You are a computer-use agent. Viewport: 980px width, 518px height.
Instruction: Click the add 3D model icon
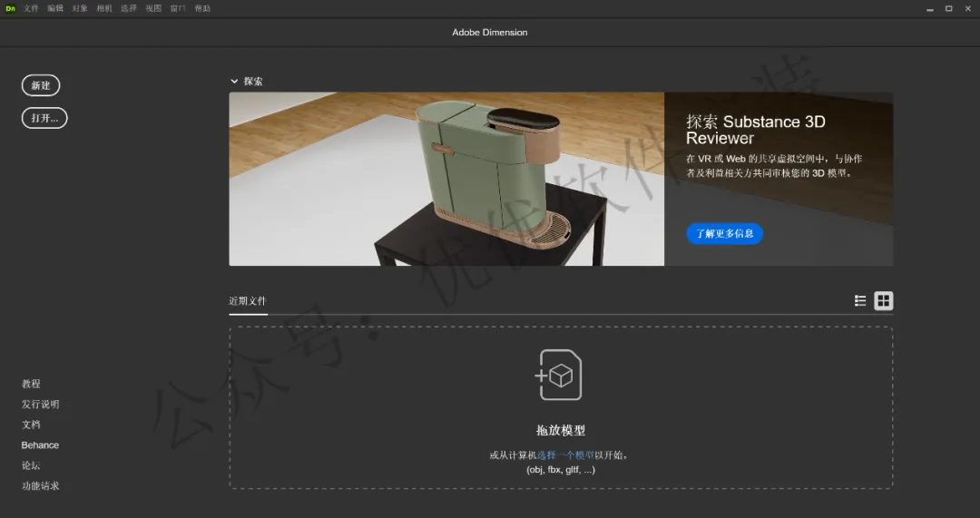[559, 375]
